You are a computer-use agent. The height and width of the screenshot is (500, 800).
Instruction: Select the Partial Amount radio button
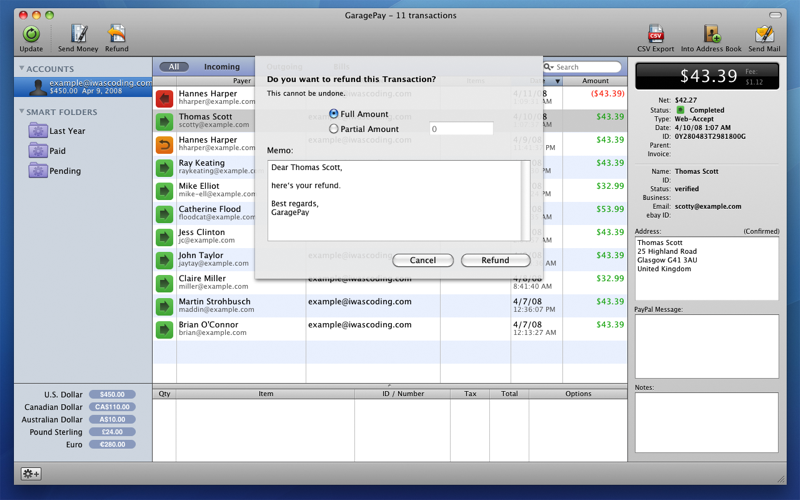(334, 129)
